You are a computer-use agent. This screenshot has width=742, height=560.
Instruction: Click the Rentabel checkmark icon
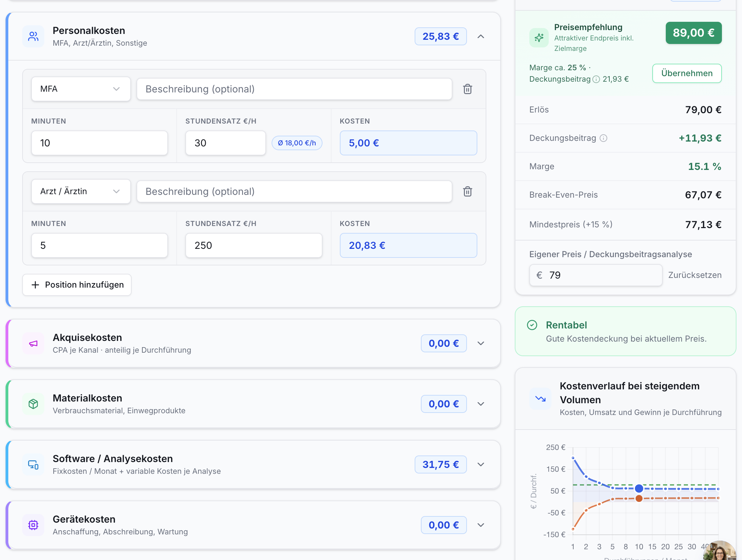click(532, 325)
